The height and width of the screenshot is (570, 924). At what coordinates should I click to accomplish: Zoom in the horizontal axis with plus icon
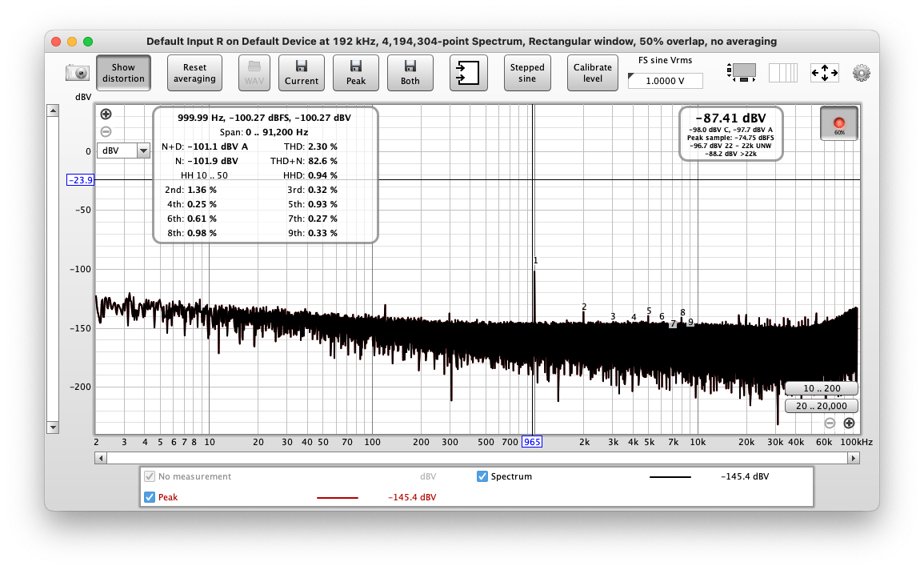click(x=849, y=423)
